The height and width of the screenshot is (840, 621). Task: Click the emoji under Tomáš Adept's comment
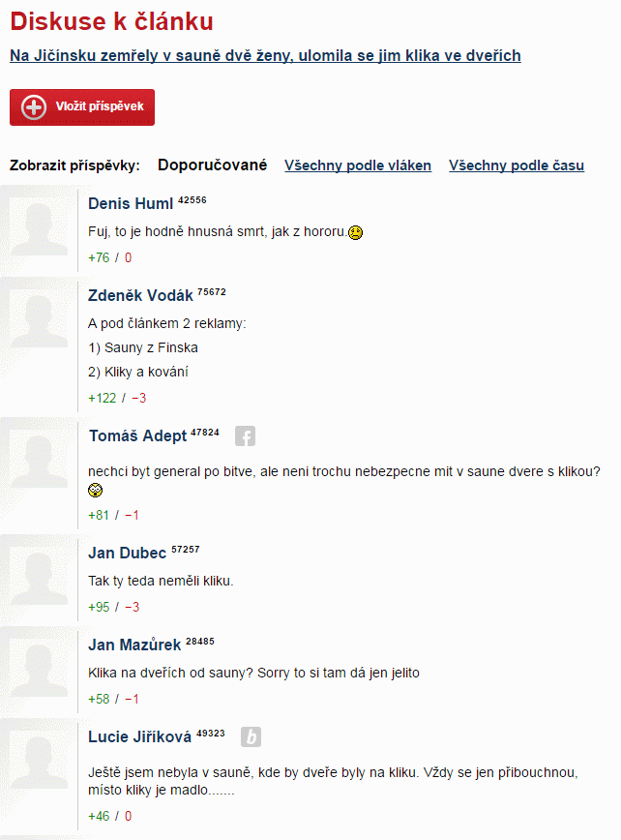[x=96, y=491]
